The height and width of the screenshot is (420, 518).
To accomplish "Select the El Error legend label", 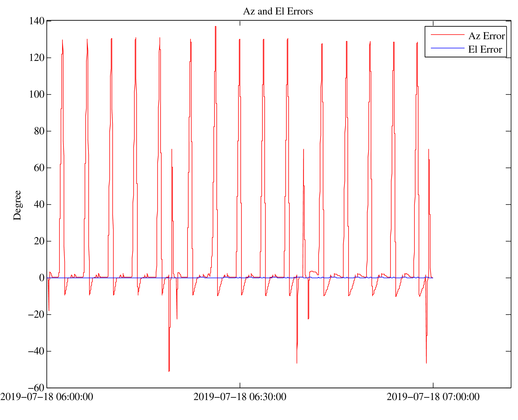I will tap(485, 50).
